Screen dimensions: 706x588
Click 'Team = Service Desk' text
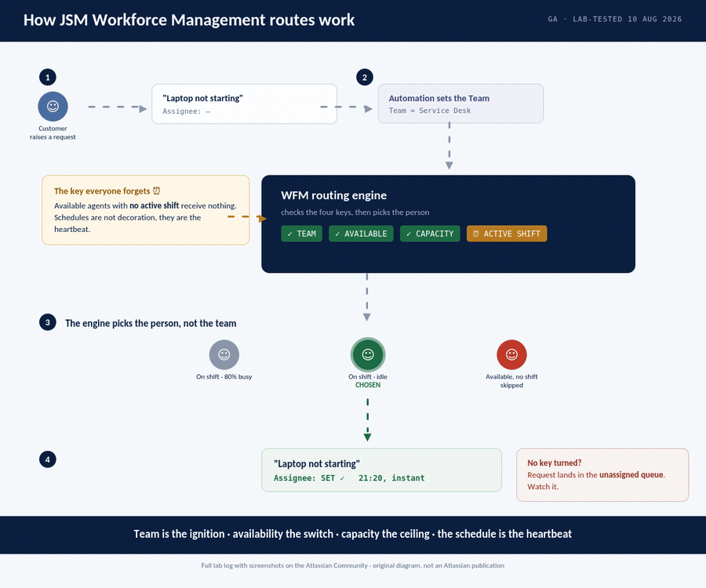[430, 111]
